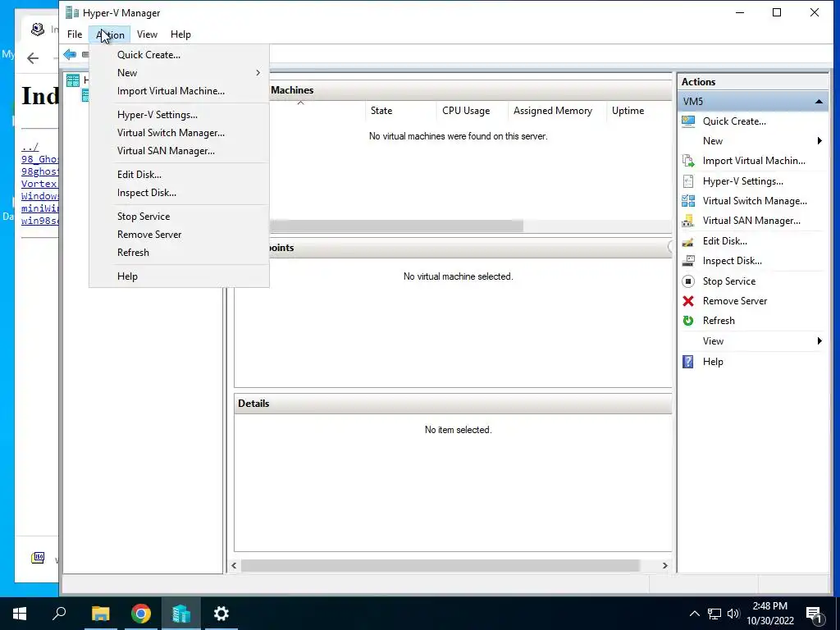Click volume speaker icon in system tray
This screenshot has width=840, height=630.
pos(733,614)
